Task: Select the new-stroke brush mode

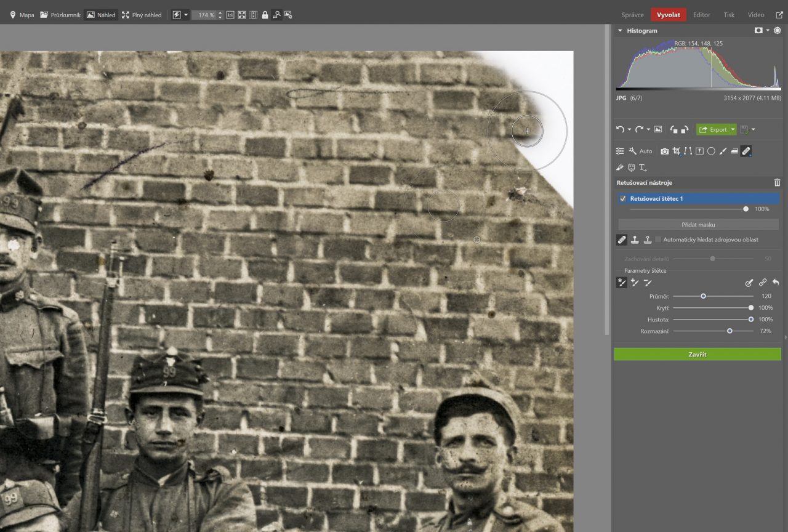Action: point(622,283)
